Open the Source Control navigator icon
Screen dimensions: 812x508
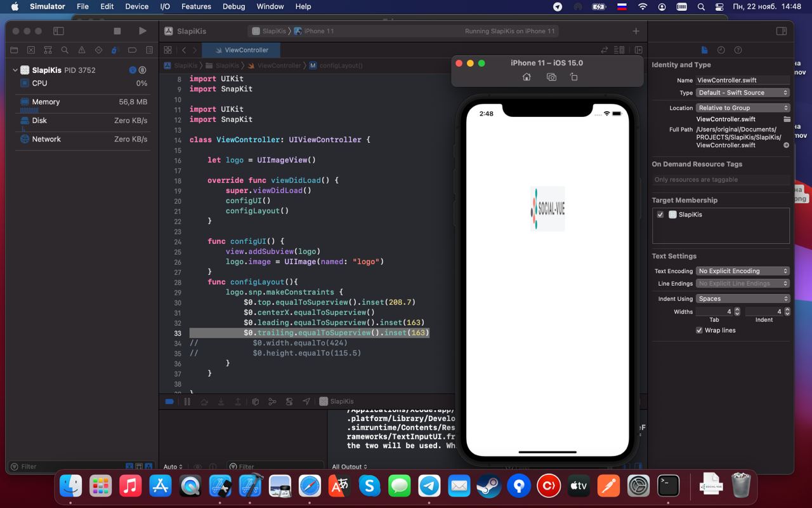pyautogui.click(x=31, y=50)
